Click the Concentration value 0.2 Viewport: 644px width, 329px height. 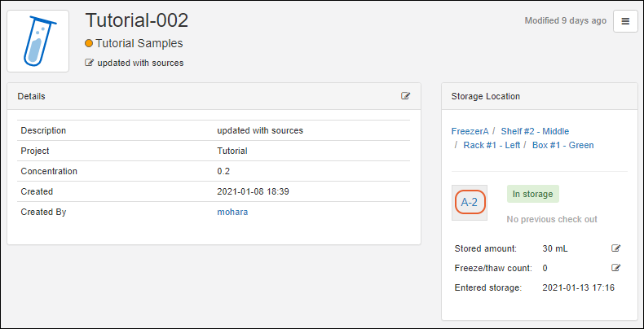coord(223,171)
